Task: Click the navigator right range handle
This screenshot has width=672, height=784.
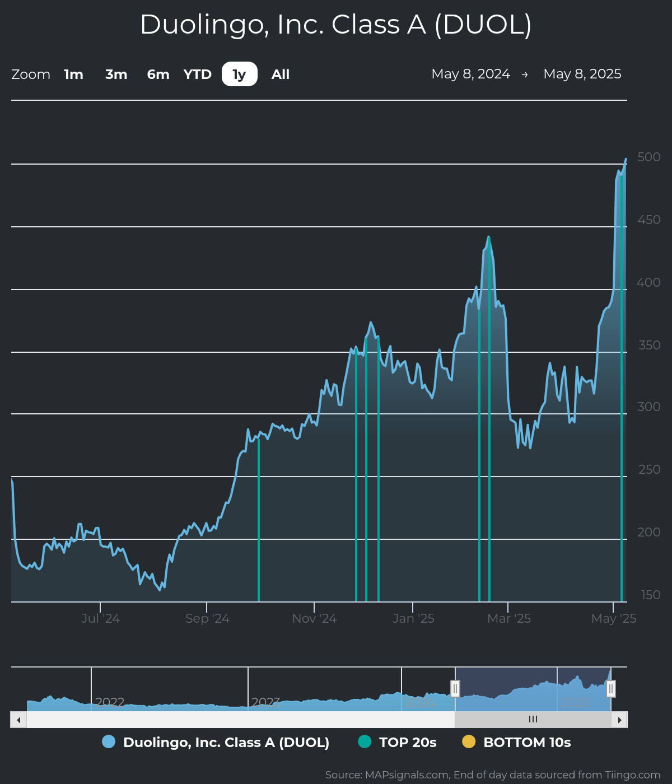Action: (611, 688)
